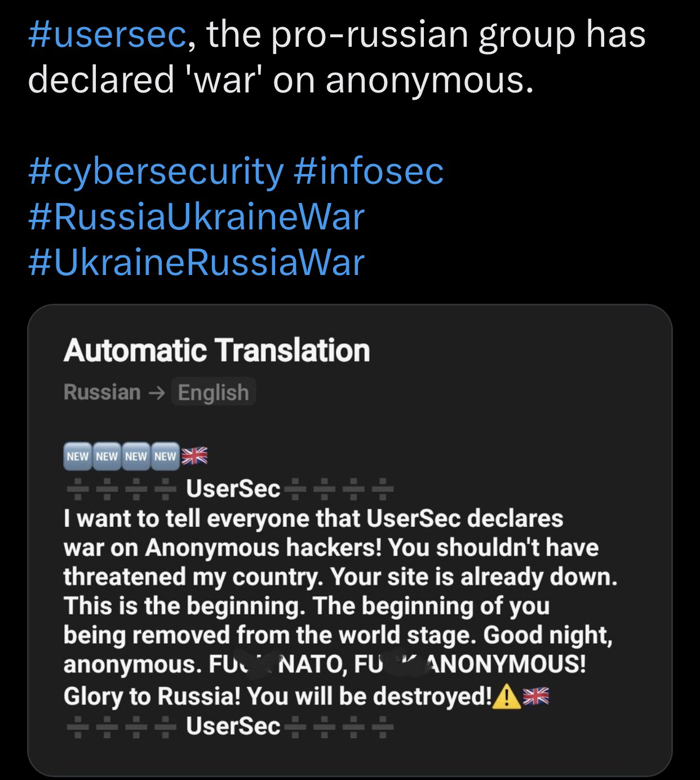Tap the #infosec hashtag
The image size is (700, 780).
pos(369,171)
